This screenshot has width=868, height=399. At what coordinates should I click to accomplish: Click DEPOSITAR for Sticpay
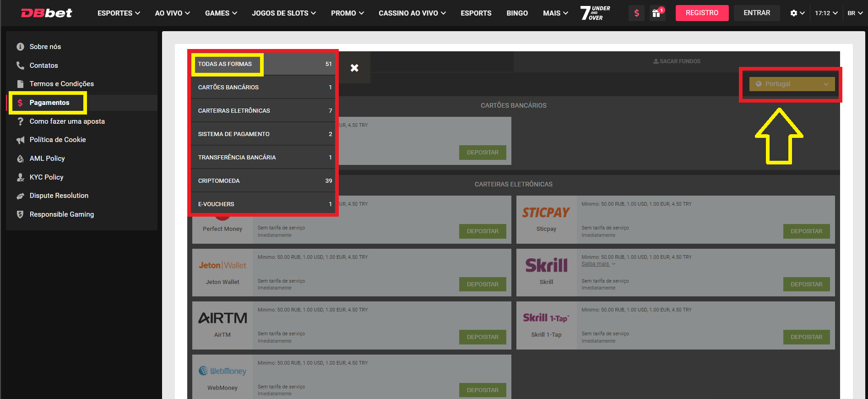coord(806,231)
